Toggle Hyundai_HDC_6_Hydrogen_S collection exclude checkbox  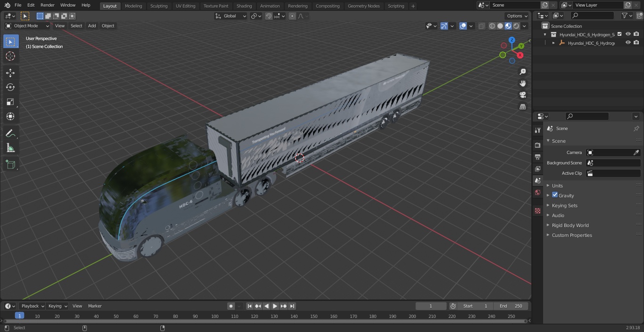(x=619, y=34)
